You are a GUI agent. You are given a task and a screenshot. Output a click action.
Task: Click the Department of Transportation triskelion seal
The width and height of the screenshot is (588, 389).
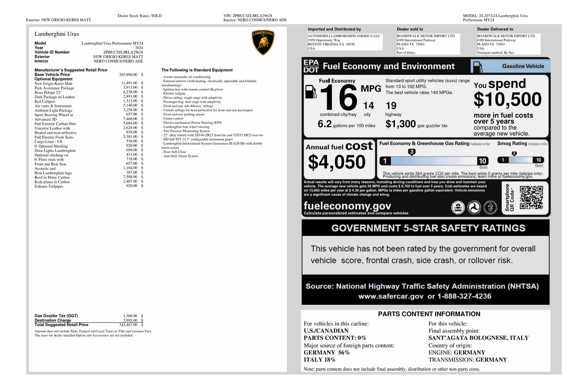(474, 207)
